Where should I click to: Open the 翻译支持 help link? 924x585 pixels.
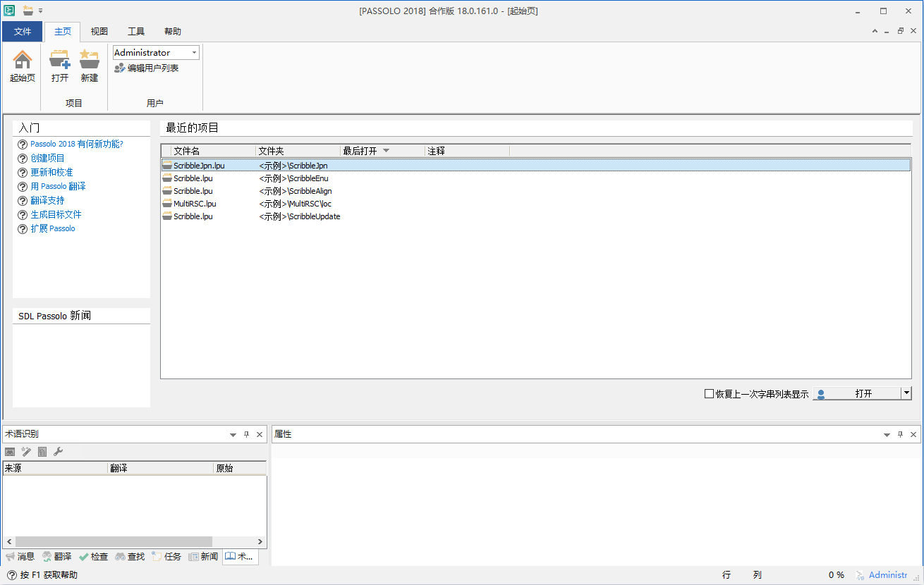tap(47, 200)
